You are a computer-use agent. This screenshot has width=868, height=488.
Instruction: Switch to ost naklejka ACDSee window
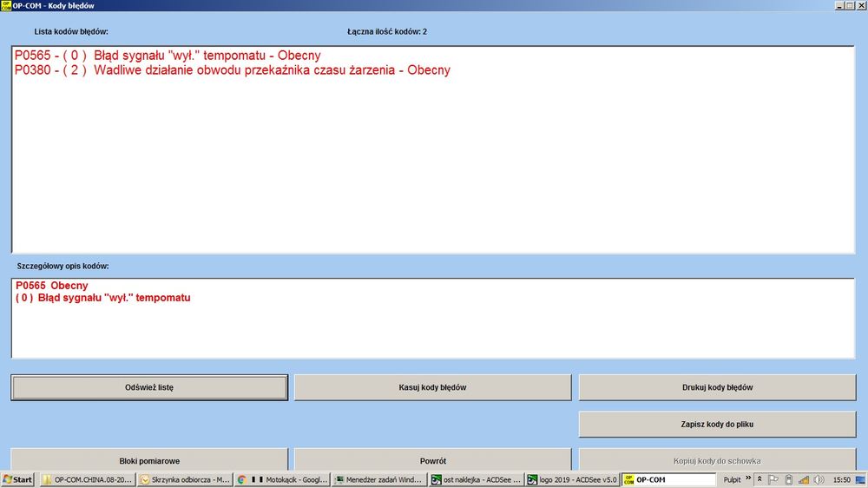477,479
